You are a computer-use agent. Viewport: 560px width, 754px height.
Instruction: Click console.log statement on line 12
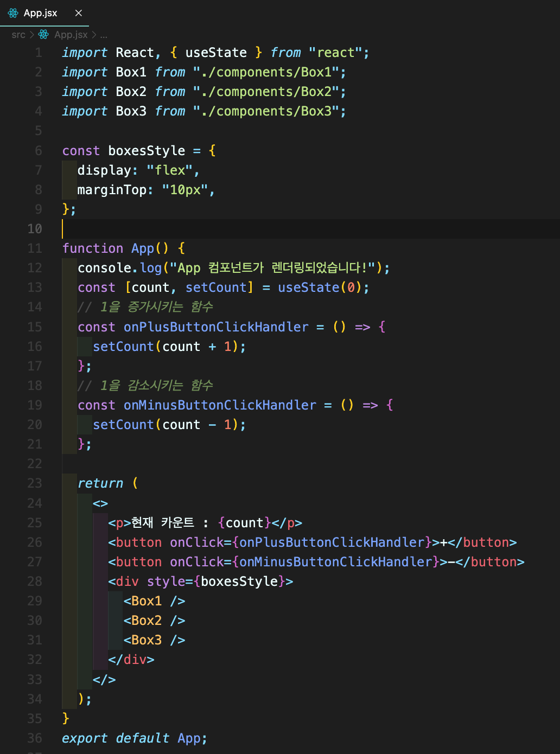(x=234, y=268)
